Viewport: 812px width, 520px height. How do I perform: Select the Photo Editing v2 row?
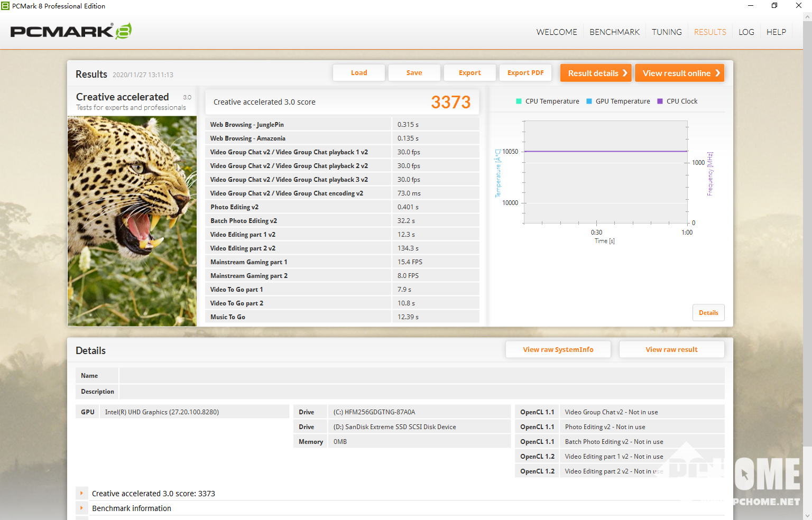[x=342, y=207]
